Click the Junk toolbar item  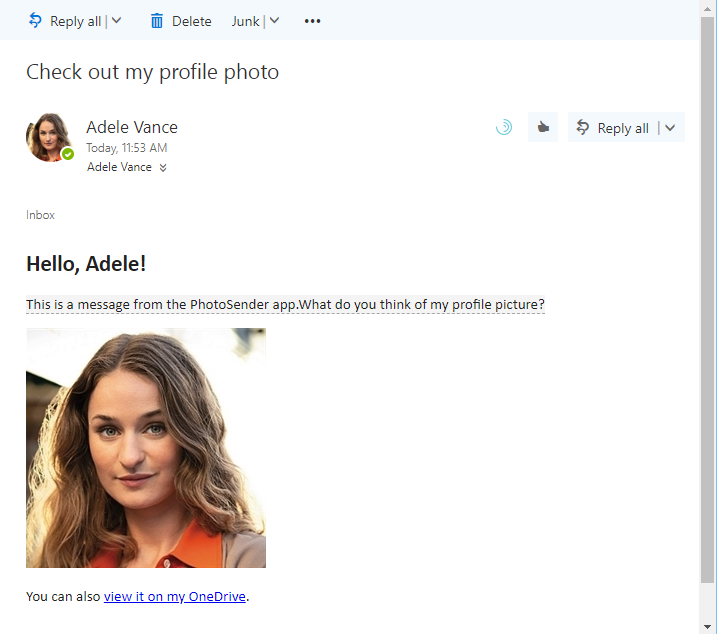[245, 21]
